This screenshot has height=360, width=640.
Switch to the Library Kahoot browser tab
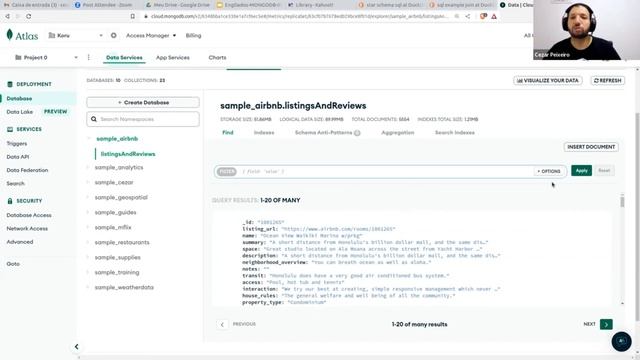pyautogui.click(x=311, y=5)
